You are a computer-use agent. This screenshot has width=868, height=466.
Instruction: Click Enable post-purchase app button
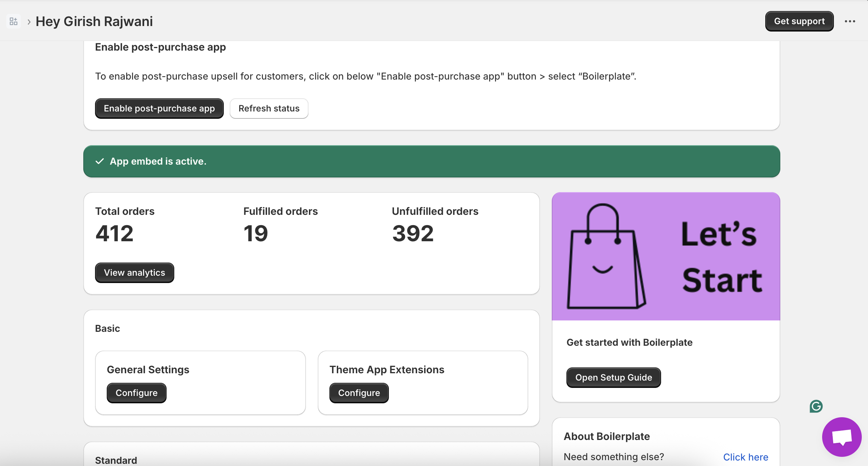[x=159, y=109]
